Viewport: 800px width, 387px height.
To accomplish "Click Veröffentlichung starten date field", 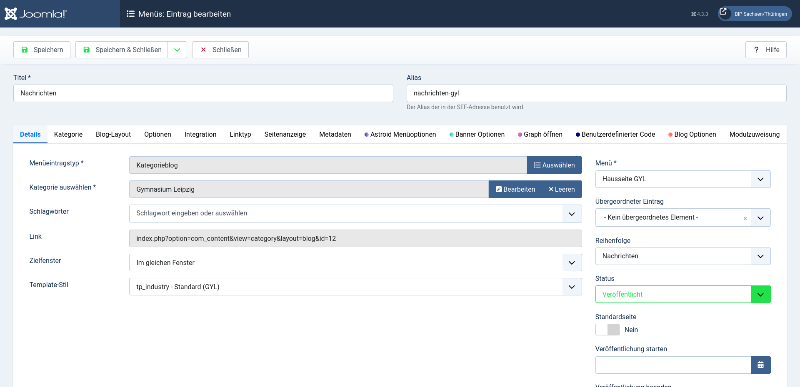I will pyautogui.click(x=673, y=365).
